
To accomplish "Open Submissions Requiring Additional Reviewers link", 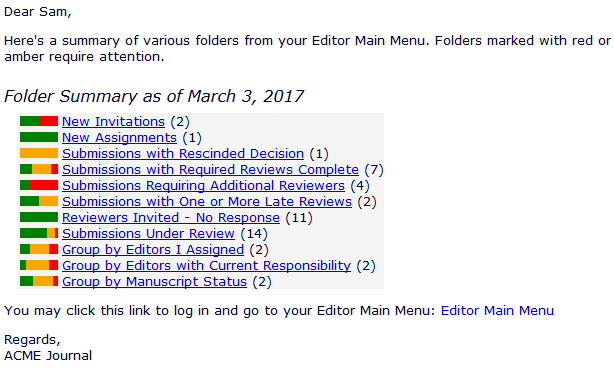I will (x=203, y=186).
